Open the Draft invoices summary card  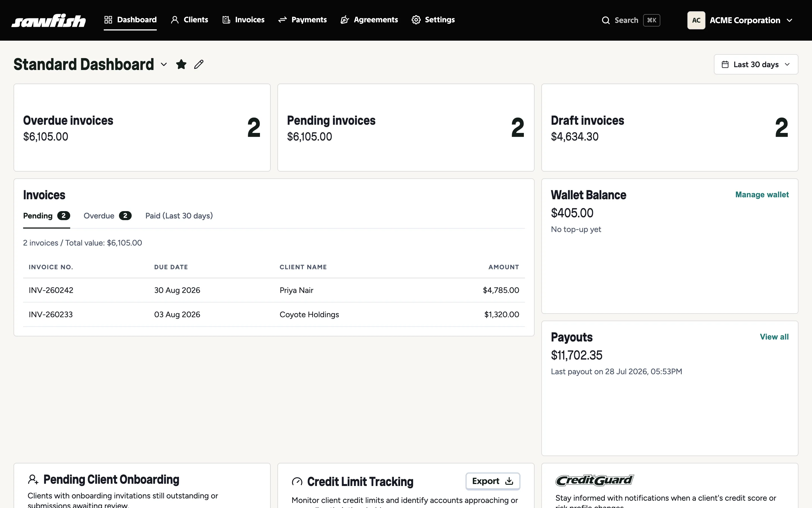click(669, 128)
